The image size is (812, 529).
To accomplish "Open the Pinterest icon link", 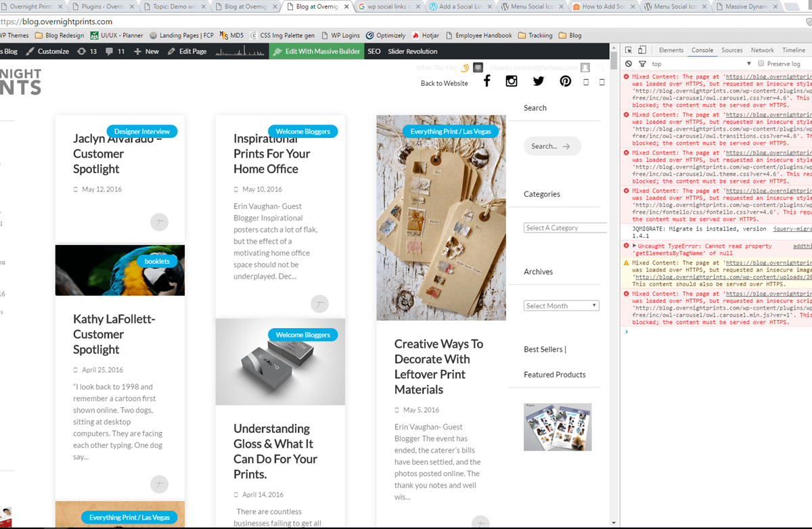I will (565, 81).
